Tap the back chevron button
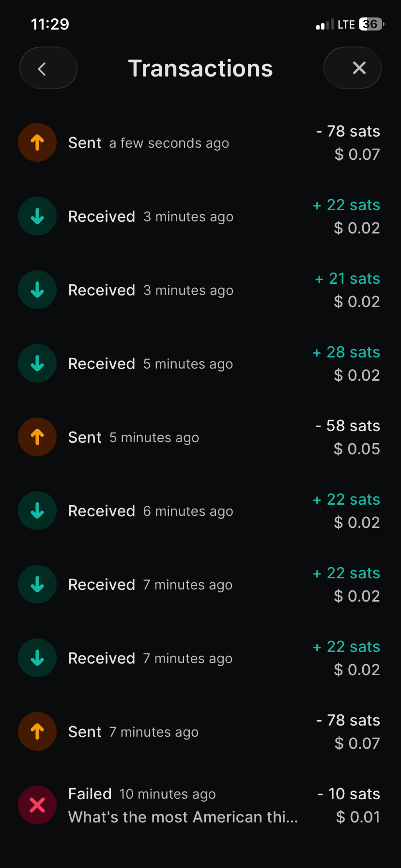Viewport: 401px width, 868px height. (x=48, y=68)
